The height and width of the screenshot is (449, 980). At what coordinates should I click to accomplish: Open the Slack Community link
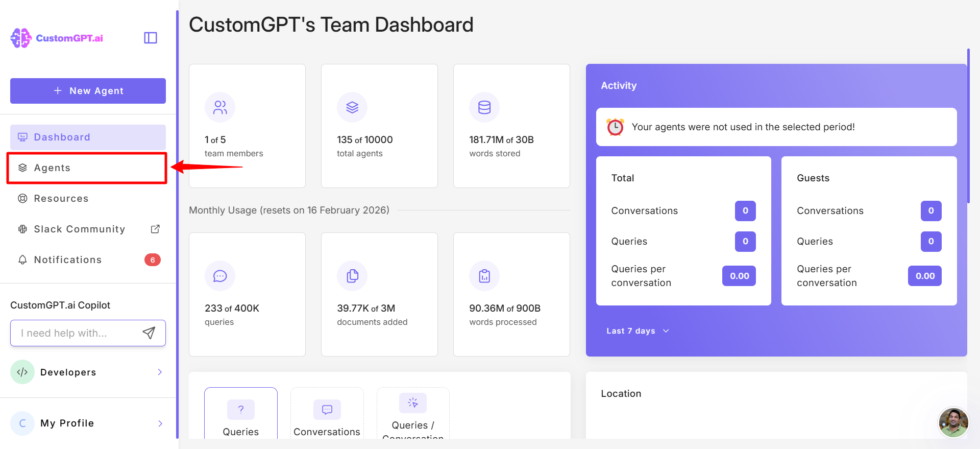(88, 229)
